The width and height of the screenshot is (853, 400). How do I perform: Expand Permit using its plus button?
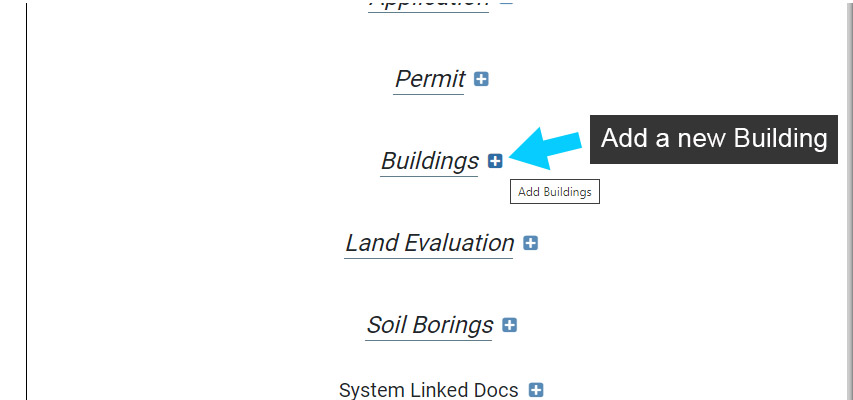click(481, 79)
